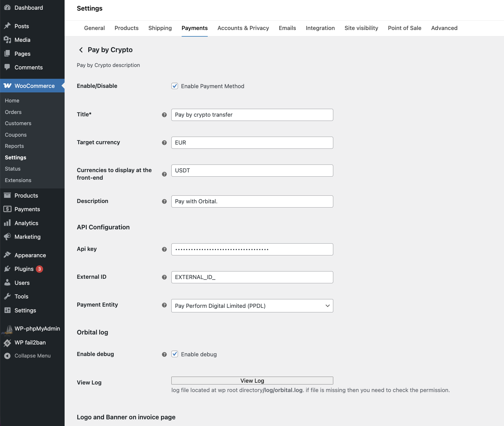504x426 pixels.
Task: Open the Orders submenu link
Action: point(13,112)
